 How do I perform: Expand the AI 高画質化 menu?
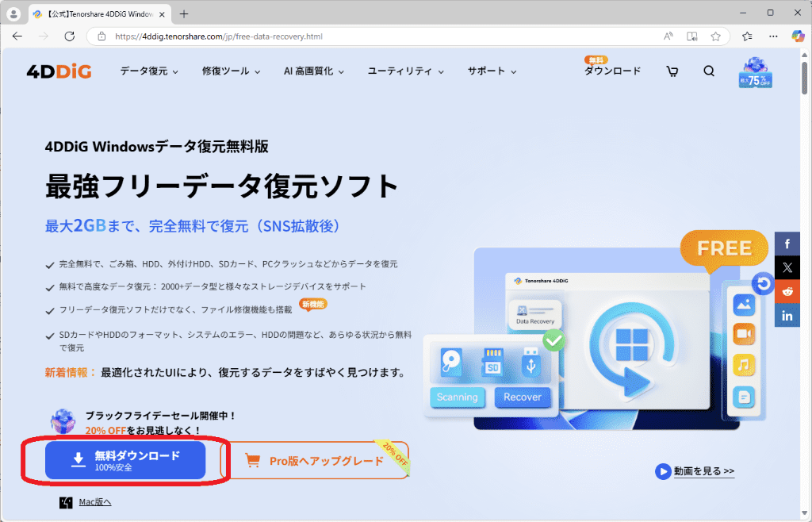(x=314, y=71)
